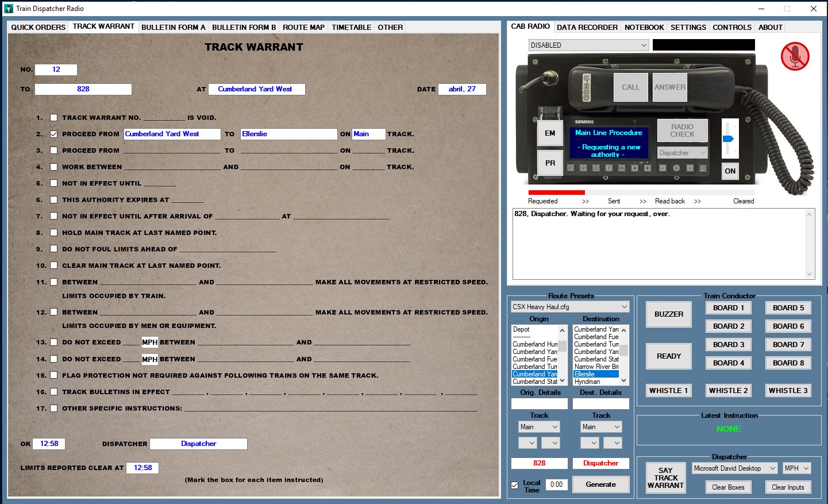Select Ellerslie in the Destination list
The width and height of the screenshot is (828, 504).
pos(596,374)
